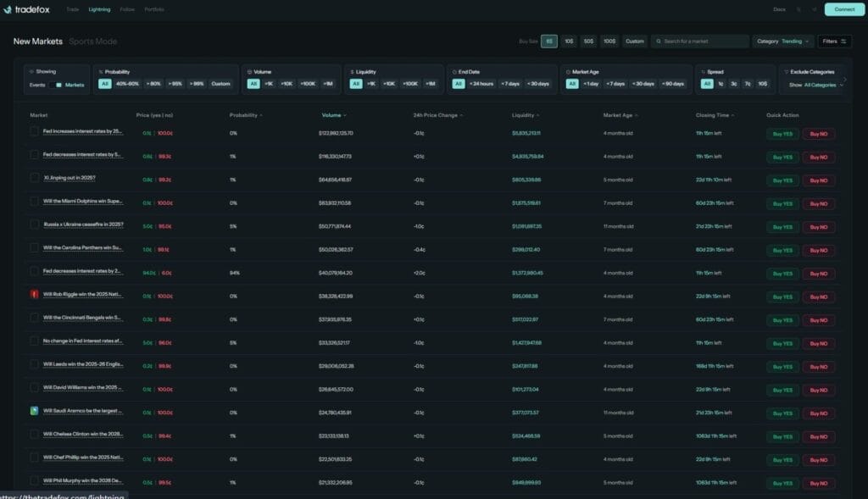This screenshot has width=868, height=499.
Task: Click the tradefox logo icon
Action: [8, 9]
